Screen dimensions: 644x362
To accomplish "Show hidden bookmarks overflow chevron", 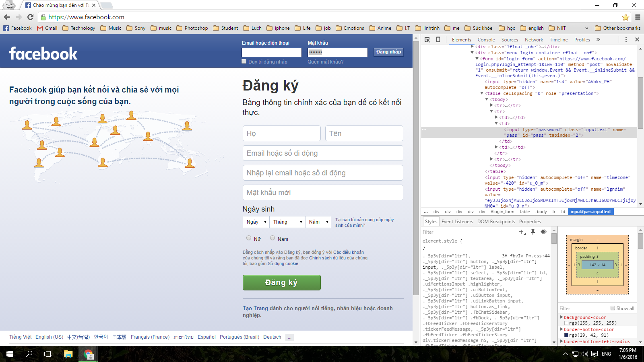I will (x=586, y=28).
